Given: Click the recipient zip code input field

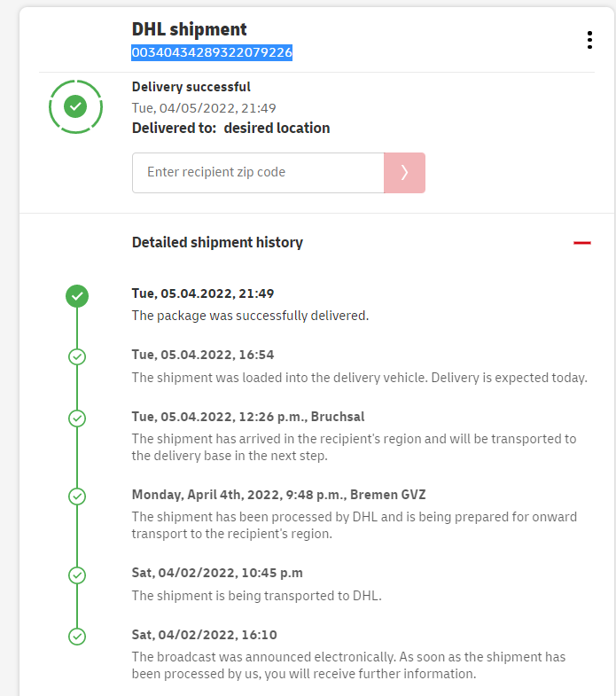Looking at the screenshot, I should tap(258, 173).
